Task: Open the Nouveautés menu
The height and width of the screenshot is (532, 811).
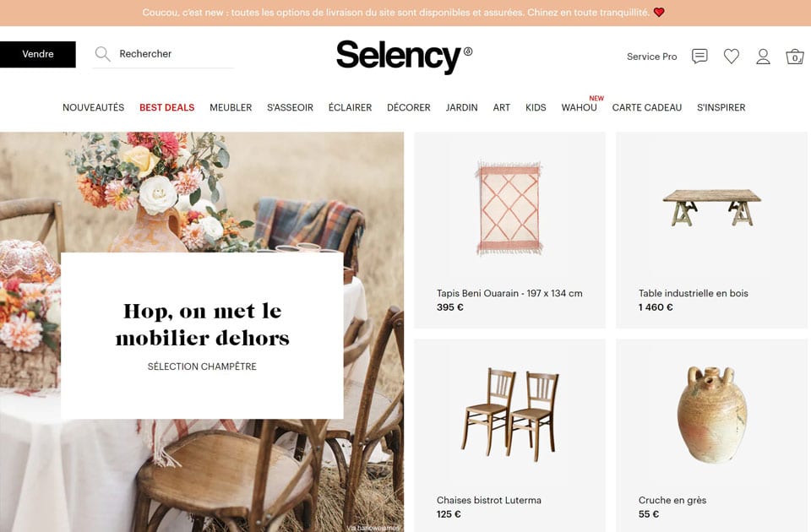Action: tap(93, 107)
